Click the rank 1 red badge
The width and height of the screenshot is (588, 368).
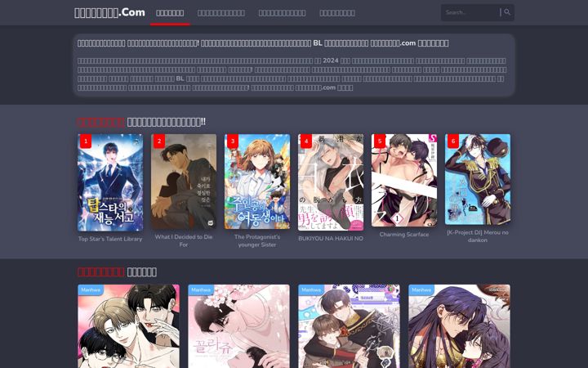[x=86, y=141]
